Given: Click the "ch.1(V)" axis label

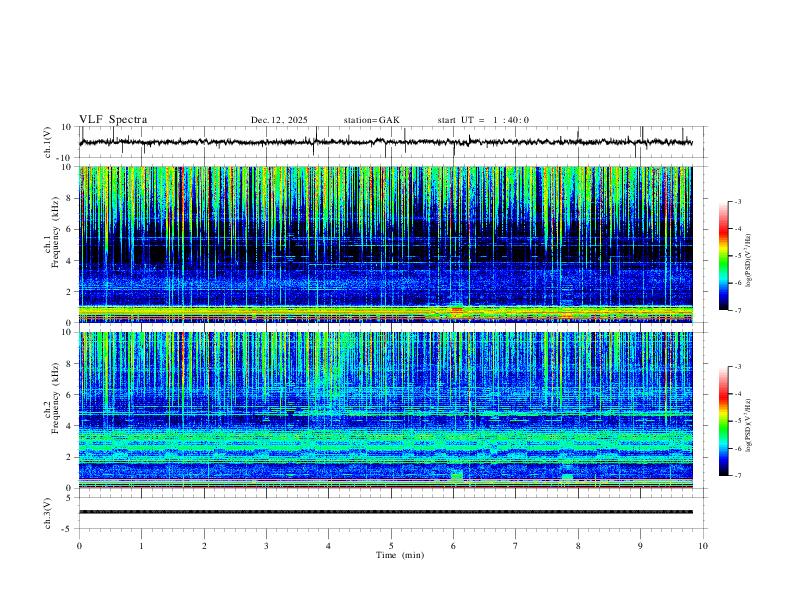Looking at the screenshot, I should click(x=48, y=142).
